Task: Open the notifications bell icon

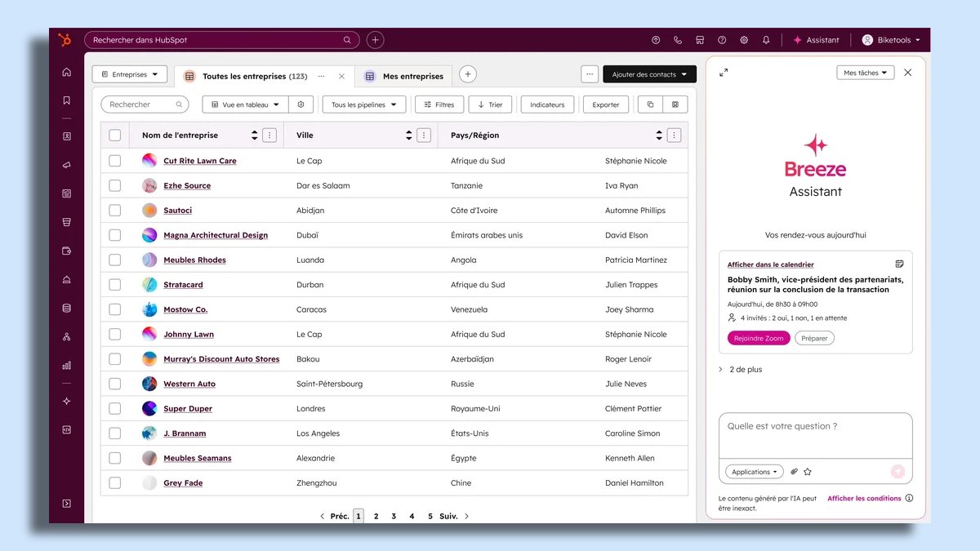Action: pos(766,40)
